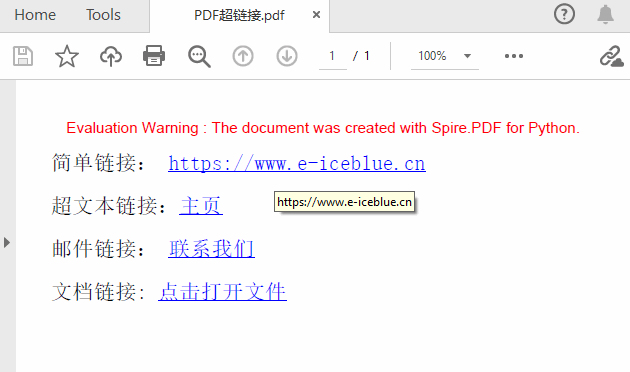Viewport: 630px width, 372px height.
Task: Click the Evaluation Warning red text
Action: (323, 128)
